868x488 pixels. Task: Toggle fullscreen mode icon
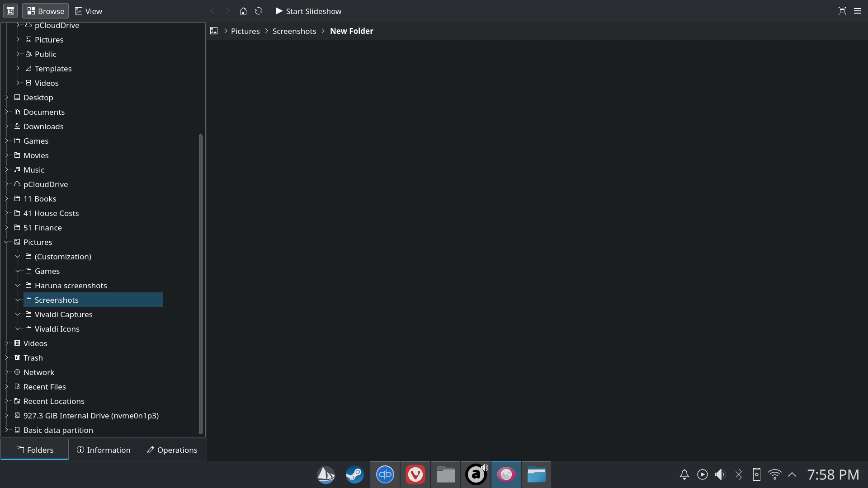tap(842, 11)
